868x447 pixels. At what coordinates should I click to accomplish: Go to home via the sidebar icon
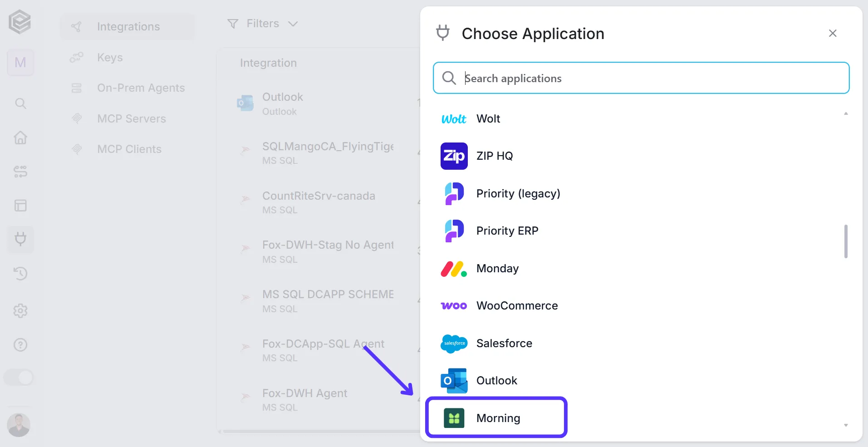(20, 138)
